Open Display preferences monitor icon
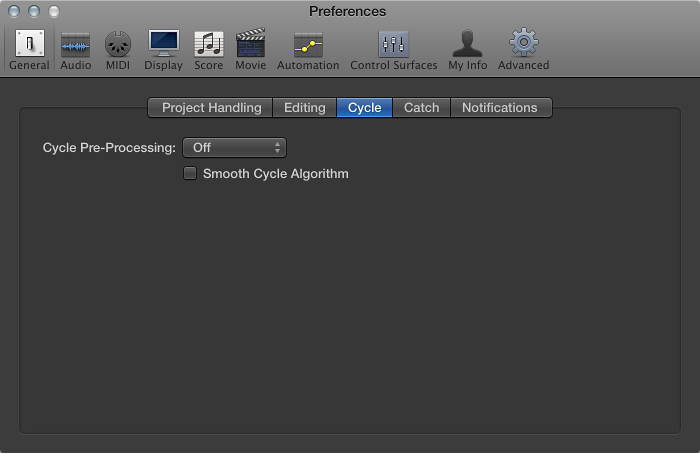700x454 pixels. (x=163, y=44)
